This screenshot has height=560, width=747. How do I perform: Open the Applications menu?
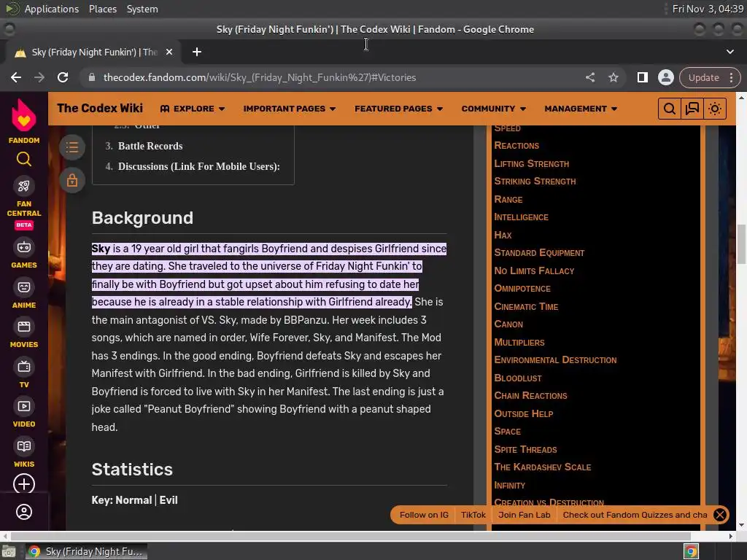coord(52,9)
